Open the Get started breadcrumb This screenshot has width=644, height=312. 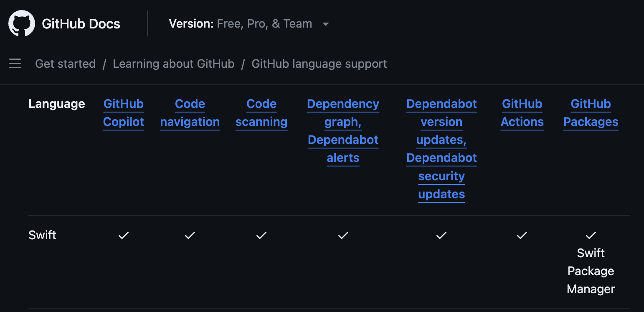click(66, 64)
